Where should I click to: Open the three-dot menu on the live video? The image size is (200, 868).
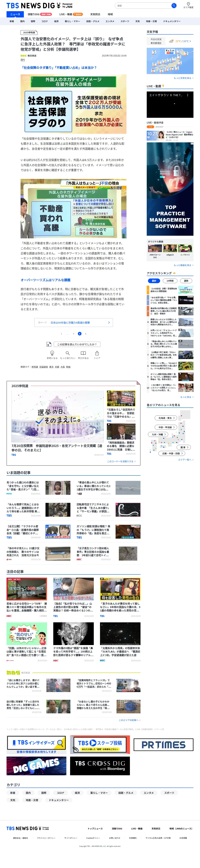pos(188,95)
